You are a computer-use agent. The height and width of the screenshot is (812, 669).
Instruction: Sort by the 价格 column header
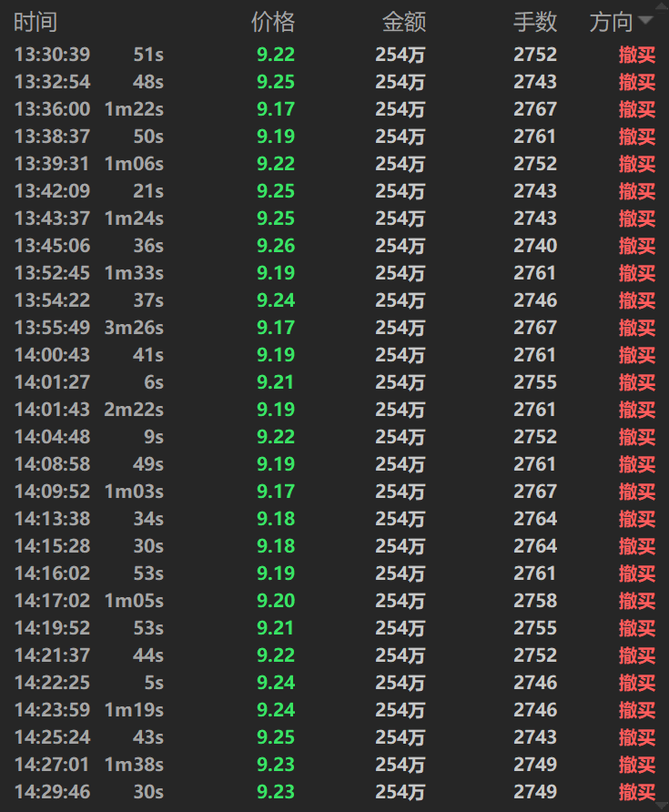click(x=273, y=22)
